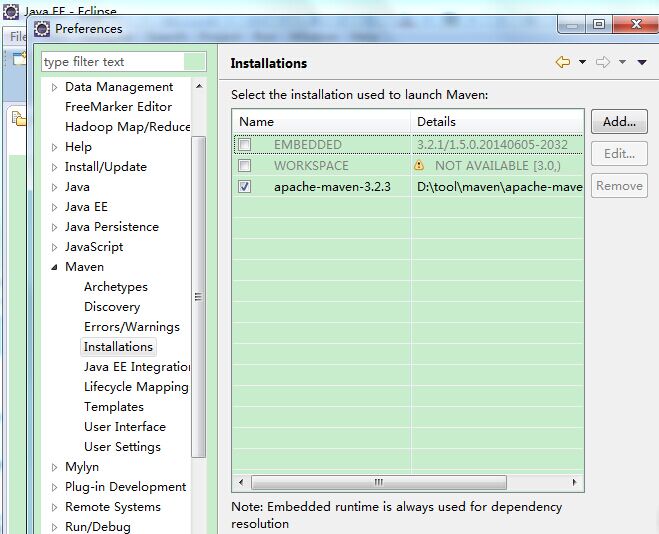
Task: Click the D:\tool\maven path cell
Action: coord(499,187)
